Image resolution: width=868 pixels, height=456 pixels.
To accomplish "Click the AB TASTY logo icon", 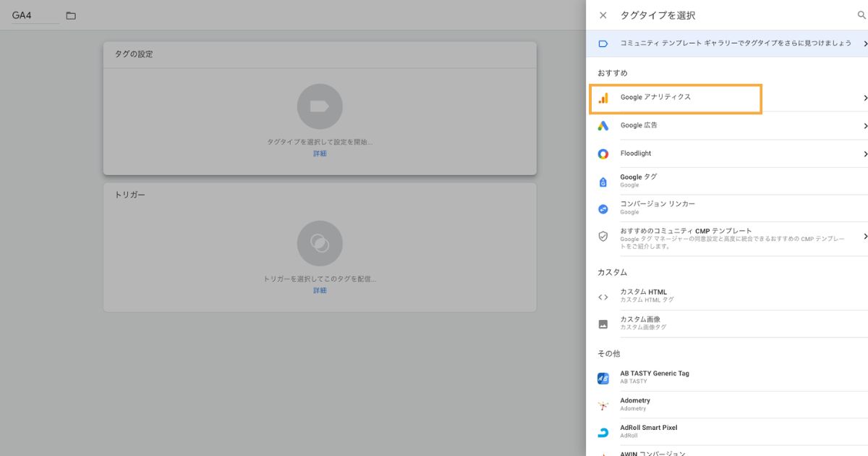I will pos(603,379).
